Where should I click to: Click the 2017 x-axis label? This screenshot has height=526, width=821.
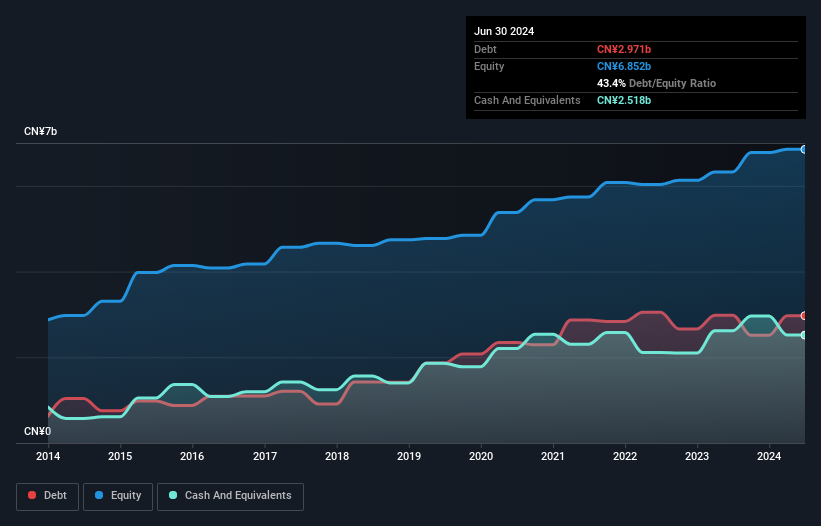point(265,456)
